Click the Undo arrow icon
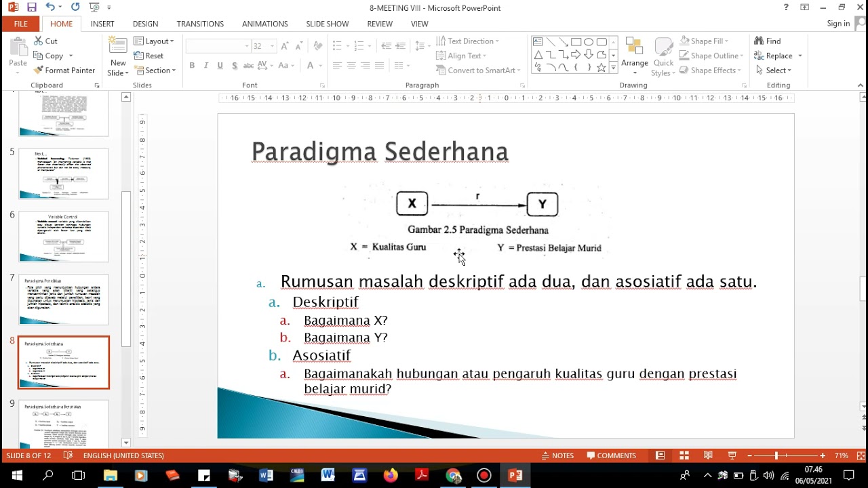This screenshot has height=488, width=868. 50,7
